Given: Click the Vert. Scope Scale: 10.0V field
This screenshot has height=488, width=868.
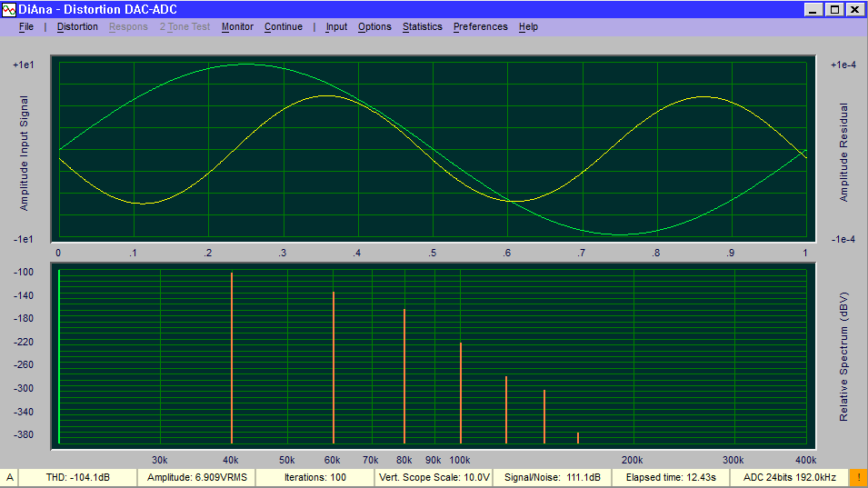Looking at the screenshot, I should 434,477.
